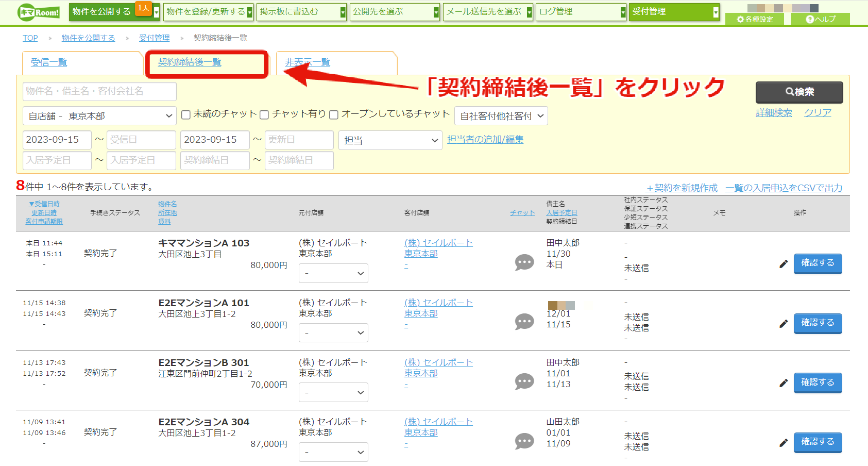
Task: Open 元付店舗 dropdown for E2EマンションA 304
Action: point(333,452)
